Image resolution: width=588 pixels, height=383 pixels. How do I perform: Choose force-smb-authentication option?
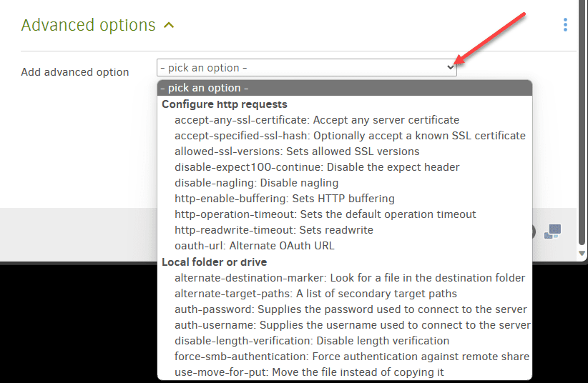coord(352,357)
